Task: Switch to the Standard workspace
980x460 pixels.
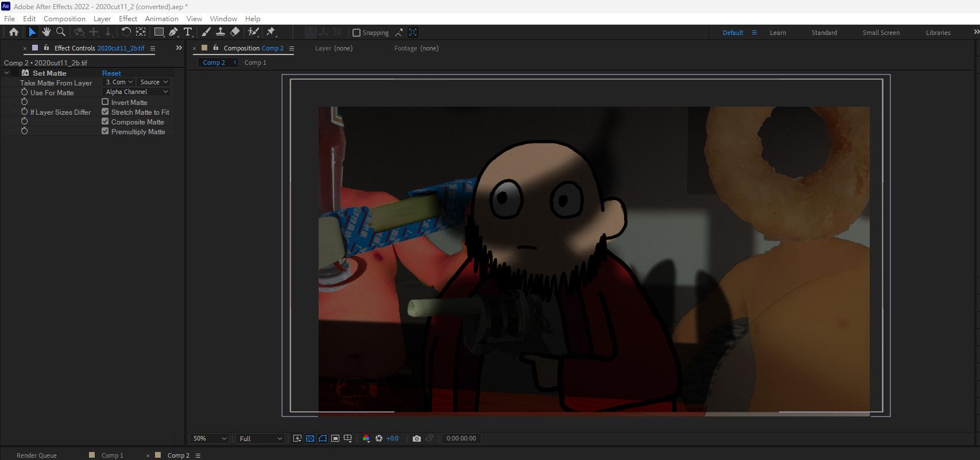Action: pos(824,33)
